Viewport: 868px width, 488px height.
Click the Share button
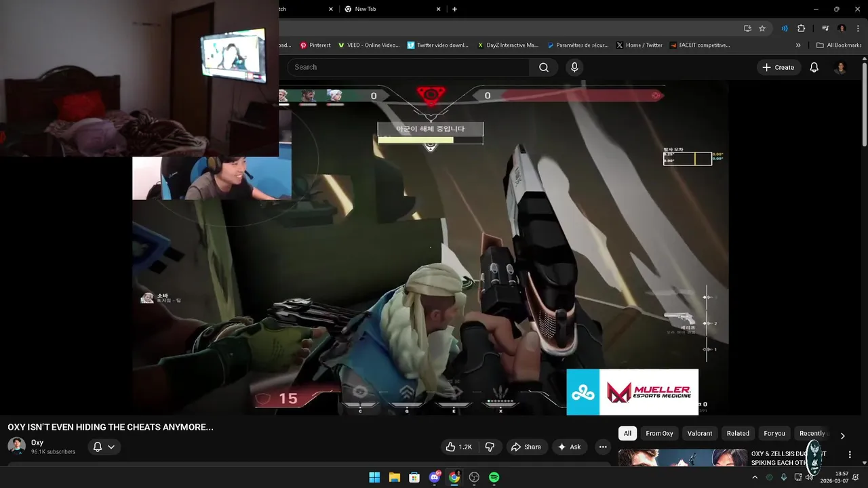[526, 447]
